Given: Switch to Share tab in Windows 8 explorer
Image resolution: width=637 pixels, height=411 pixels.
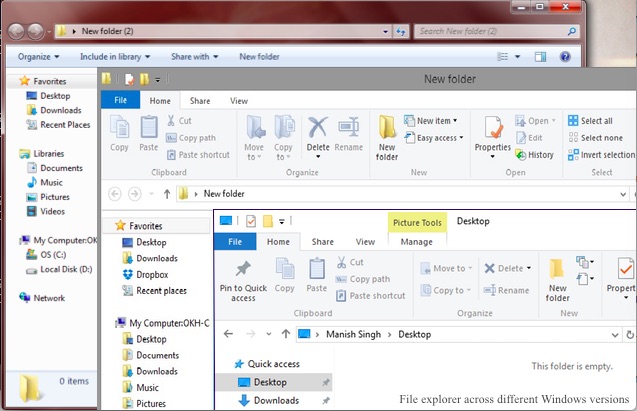Looking at the screenshot, I should [200, 101].
